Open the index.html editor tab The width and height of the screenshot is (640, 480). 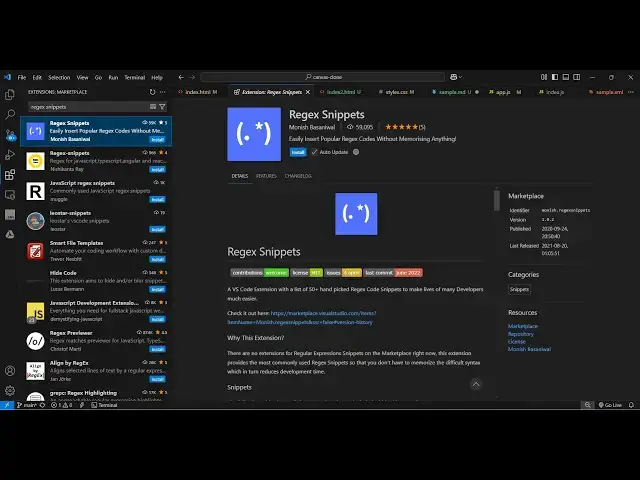(198, 92)
